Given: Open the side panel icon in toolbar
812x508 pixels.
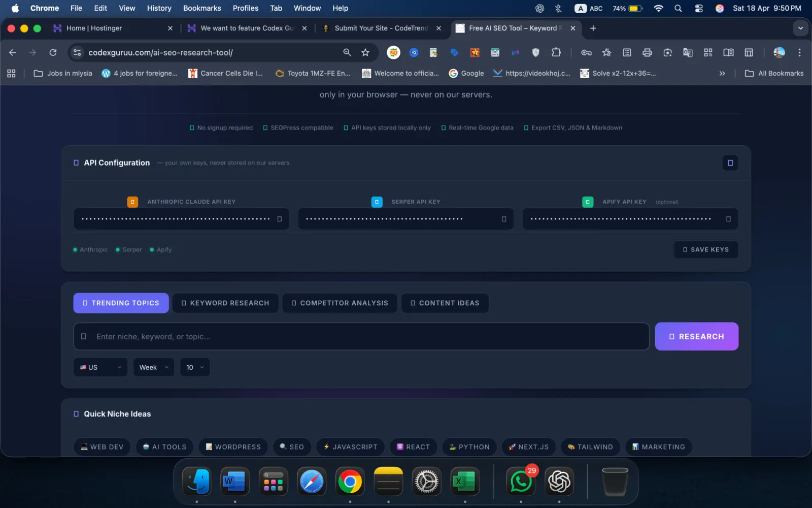Looking at the screenshot, I should 749,52.
